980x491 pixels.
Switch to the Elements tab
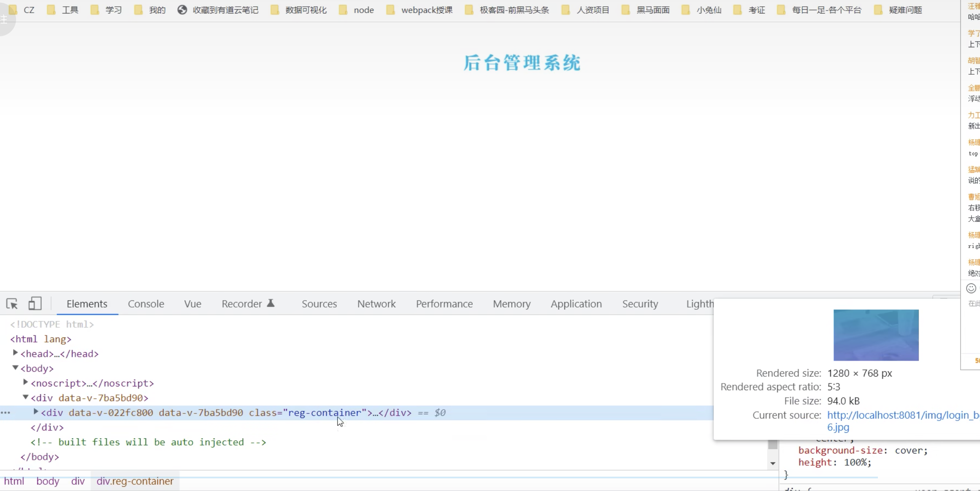coord(87,304)
